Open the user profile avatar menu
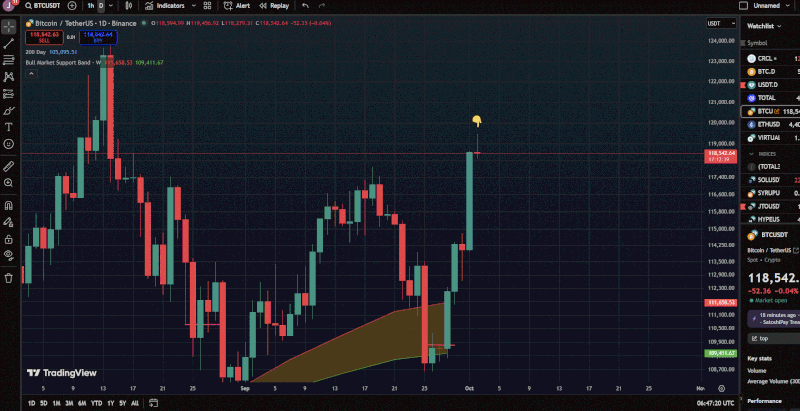This screenshot has height=411, width=800. click(x=10, y=6)
